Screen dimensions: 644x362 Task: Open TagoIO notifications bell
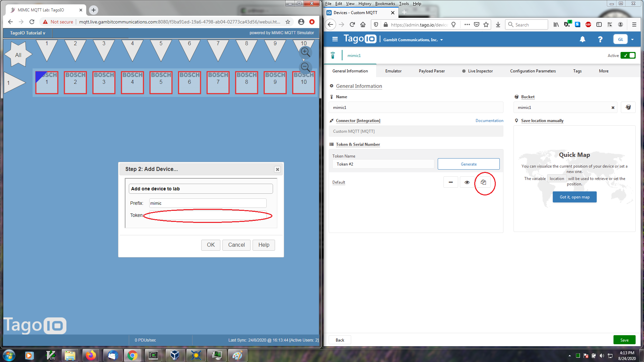tap(583, 39)
